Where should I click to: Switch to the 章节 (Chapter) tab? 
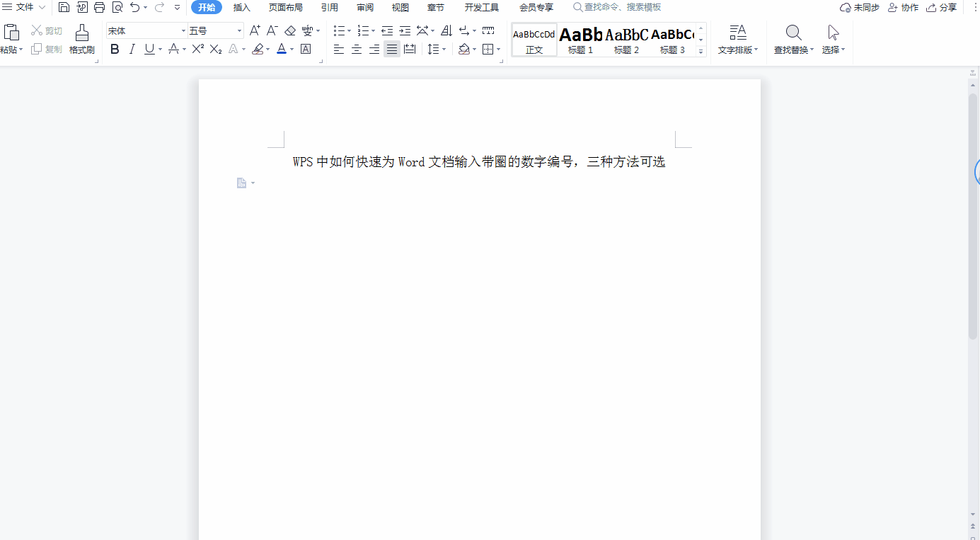[x=436, y=8]
